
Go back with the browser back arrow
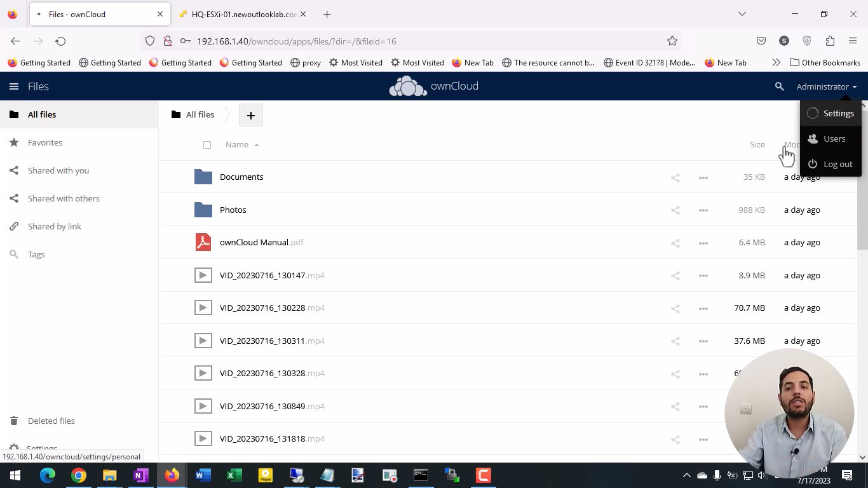[15, 41]
